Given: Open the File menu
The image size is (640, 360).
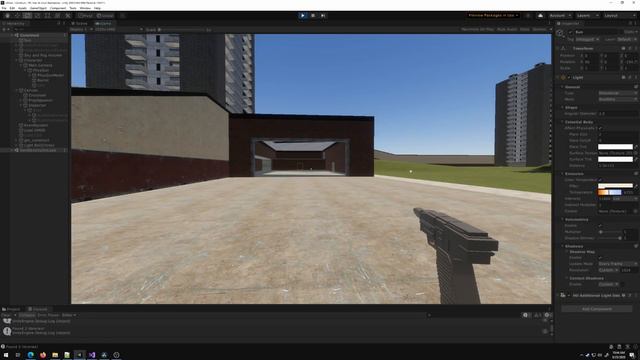Looking at the screenshot, I should click(x=4, y=8).
